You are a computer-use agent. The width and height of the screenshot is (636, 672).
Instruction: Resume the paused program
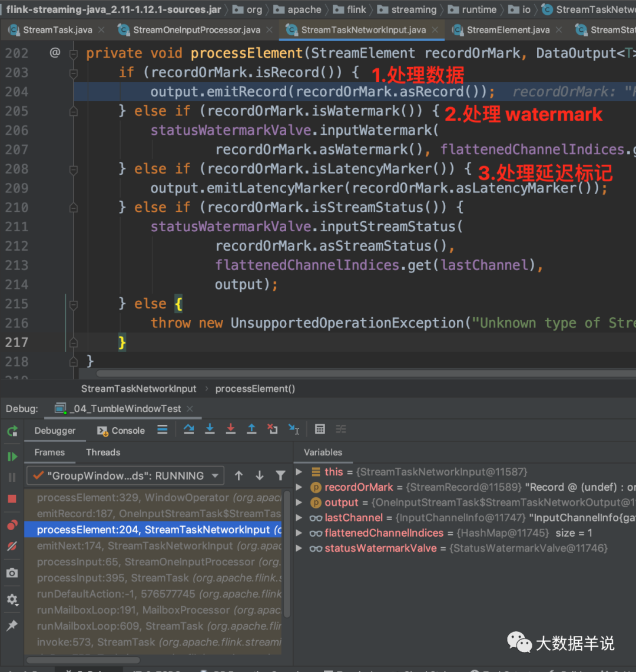point(12,456)
